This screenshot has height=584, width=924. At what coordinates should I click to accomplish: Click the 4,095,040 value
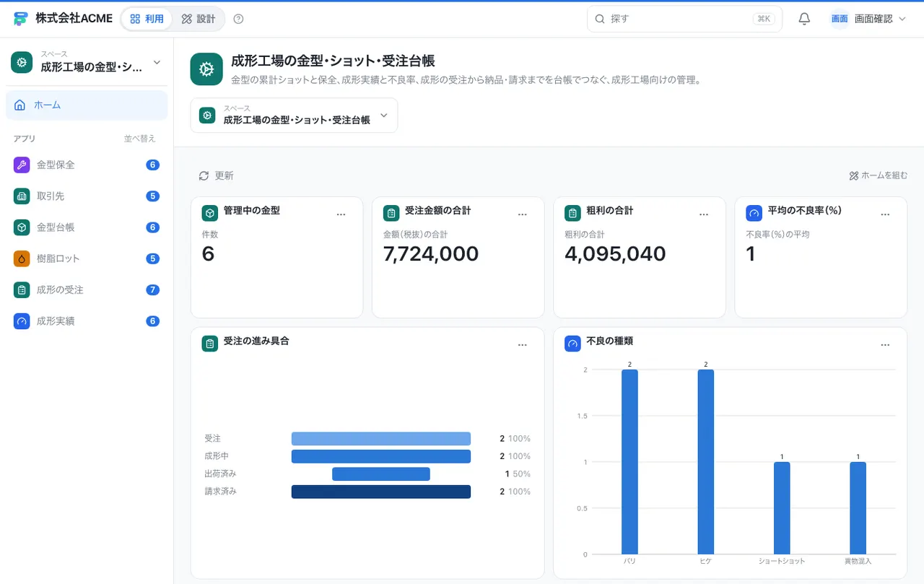pyautogui.click(x=615, y=253)
